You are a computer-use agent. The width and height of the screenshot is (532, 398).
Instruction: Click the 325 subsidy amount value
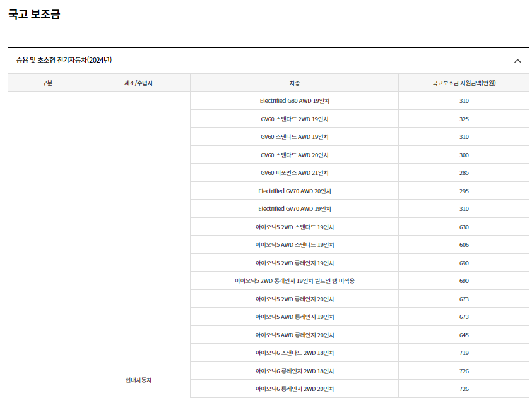click(x=464, y=119)
